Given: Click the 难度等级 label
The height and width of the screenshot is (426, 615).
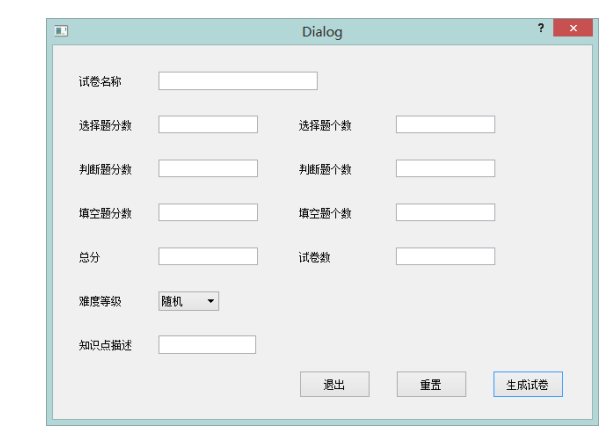Looking at the screenshot, I should point(100,302).
